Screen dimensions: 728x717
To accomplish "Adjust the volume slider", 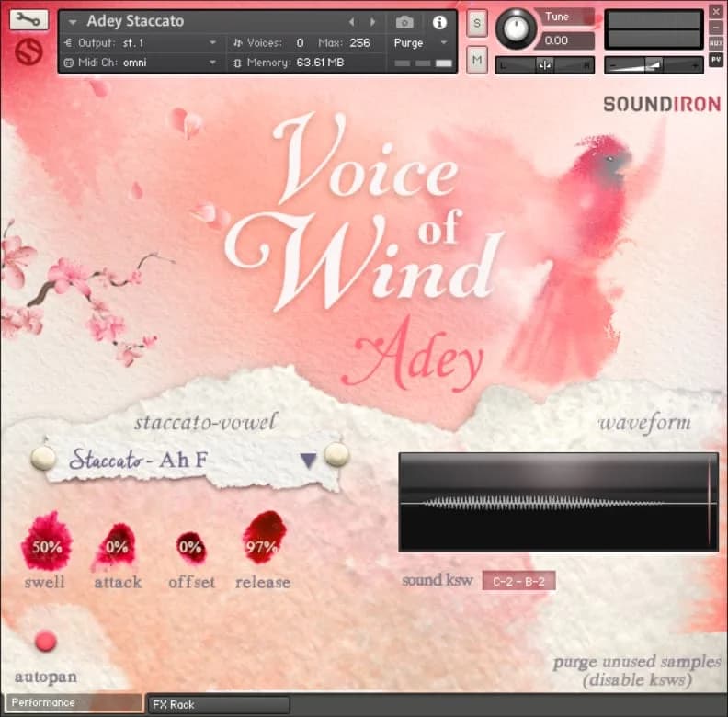I will pos(654,65).
